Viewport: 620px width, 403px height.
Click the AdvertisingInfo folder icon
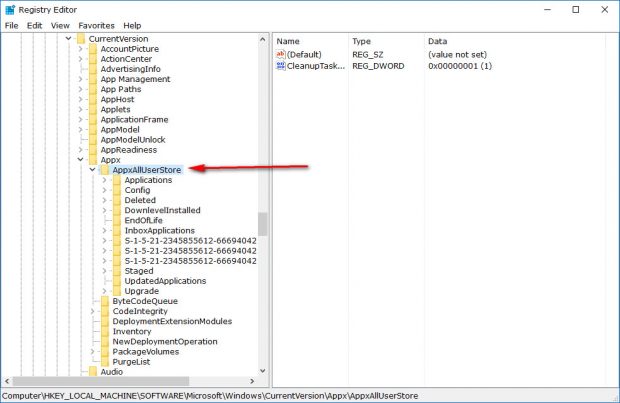click(93, 69)
